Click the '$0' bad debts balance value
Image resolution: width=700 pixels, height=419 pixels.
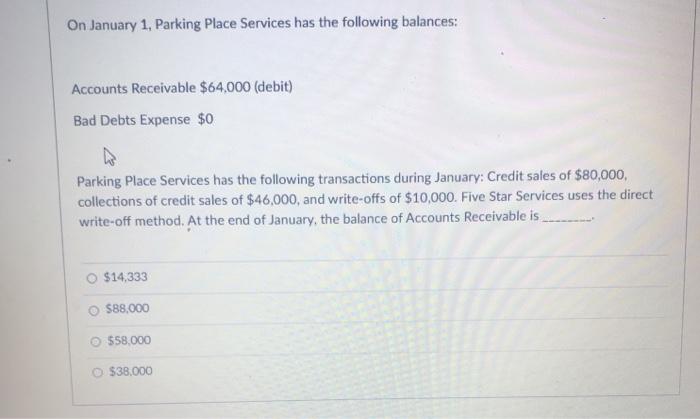[205, 119]
